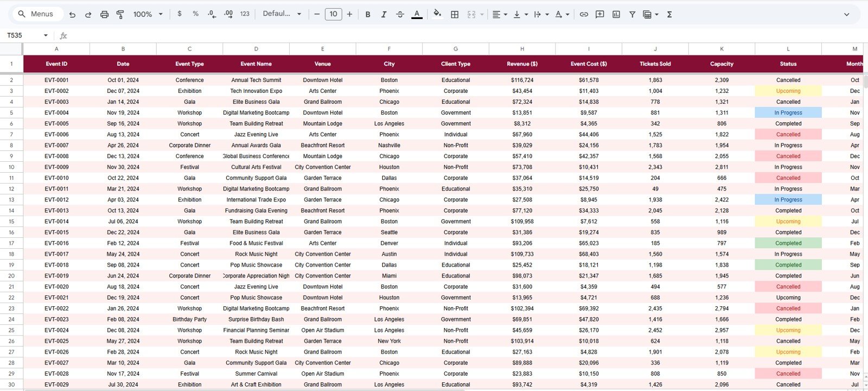Select column L header

788,49
